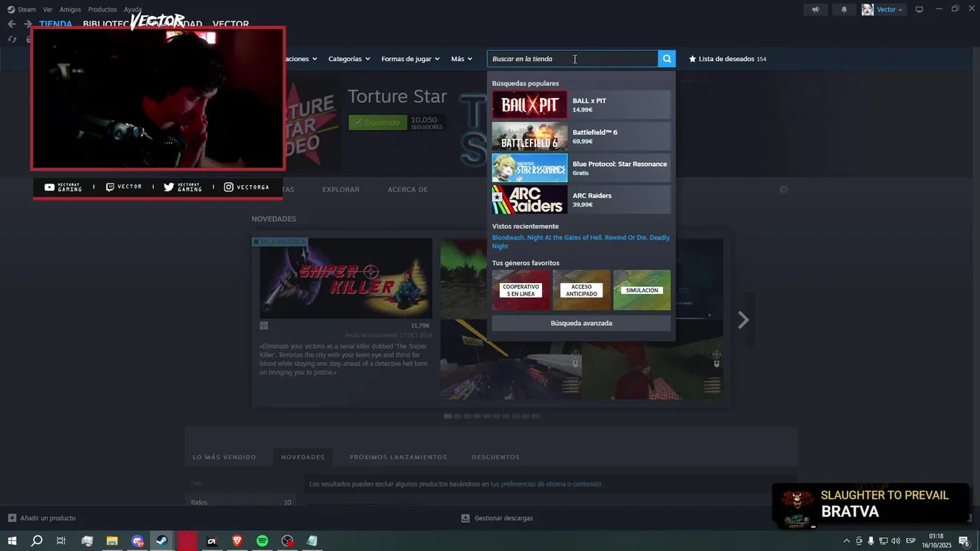Click the Búsqueda avanzada button

[x=581, y=323]
